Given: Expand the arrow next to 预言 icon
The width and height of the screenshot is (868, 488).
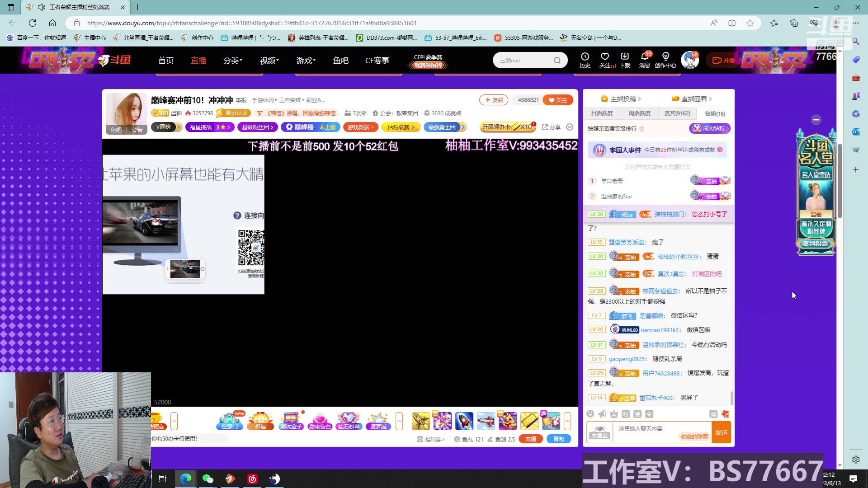Looking at the screenshot, I should tap(174, 421).
